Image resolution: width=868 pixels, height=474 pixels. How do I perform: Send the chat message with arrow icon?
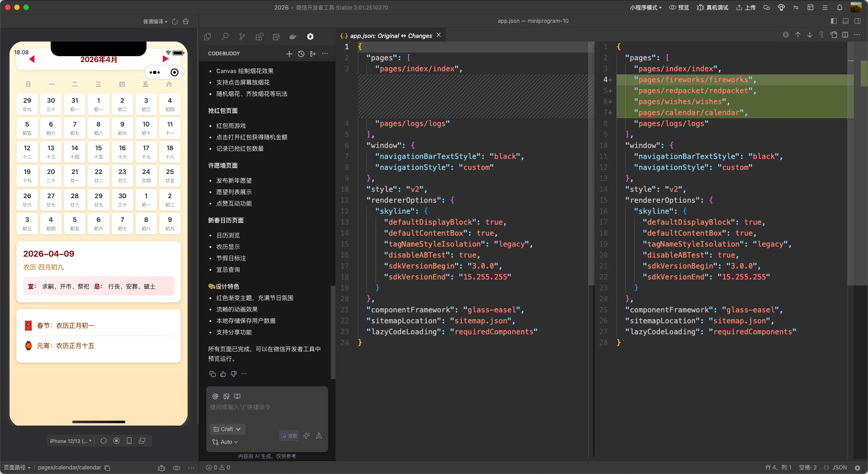pyautogui.click(x=319, y=436)
